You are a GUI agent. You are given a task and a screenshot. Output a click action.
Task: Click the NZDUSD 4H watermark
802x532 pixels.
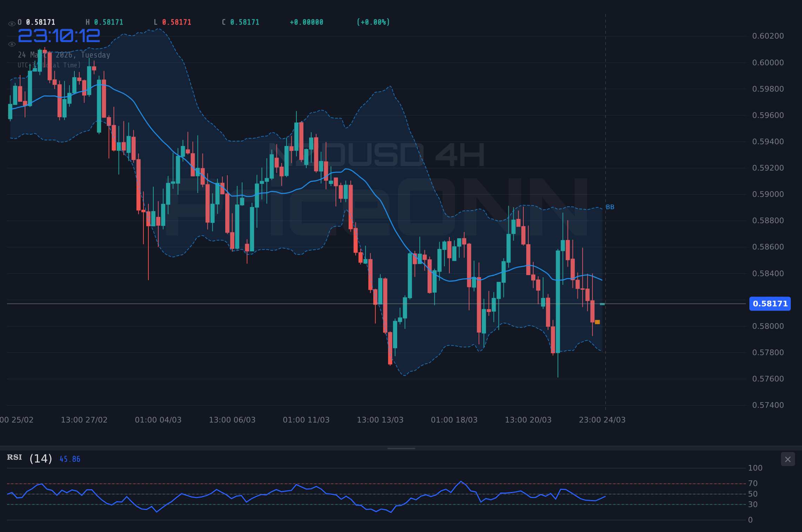pyautogui.click(x=377, y=154)
